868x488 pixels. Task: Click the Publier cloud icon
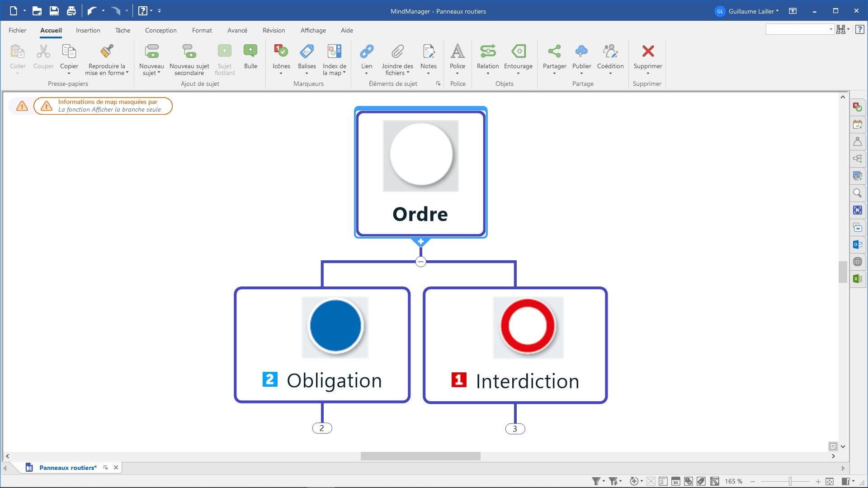[581, 52]
